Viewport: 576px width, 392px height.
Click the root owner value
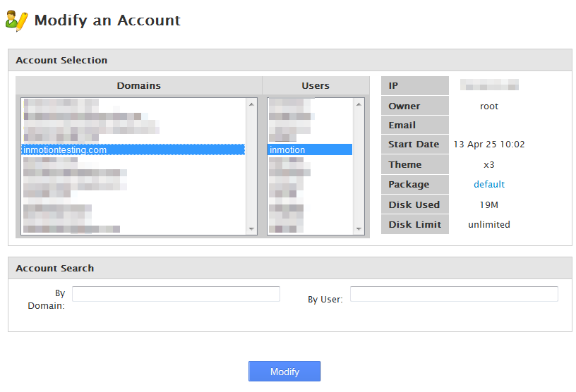pyautogui.click(x=489, y=106)
